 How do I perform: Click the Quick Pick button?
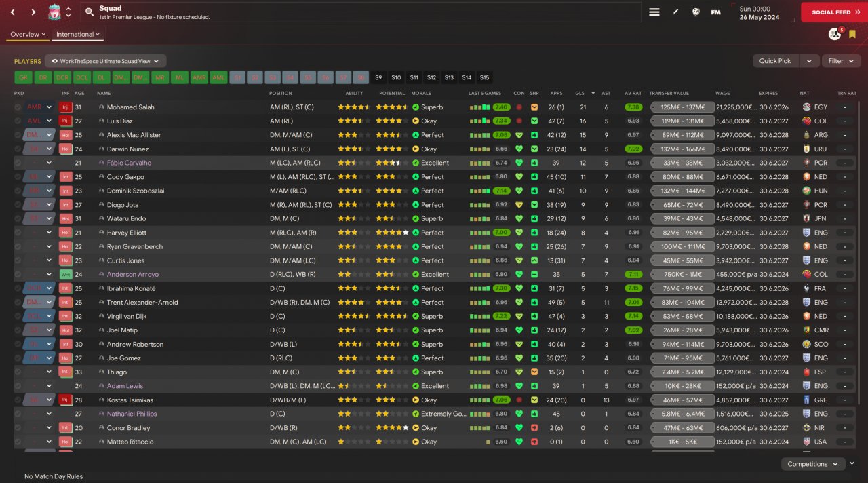775,61
